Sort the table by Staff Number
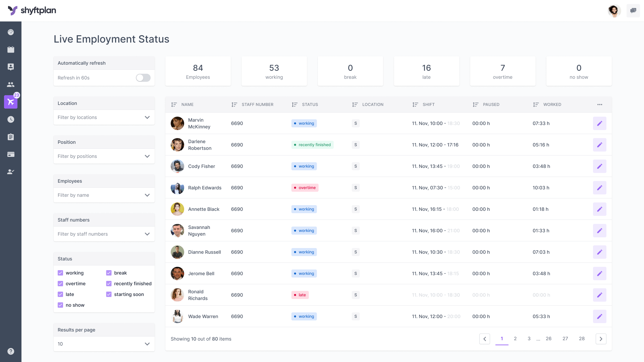This screenshot has width=644, height=362. (x=234, y=105)
